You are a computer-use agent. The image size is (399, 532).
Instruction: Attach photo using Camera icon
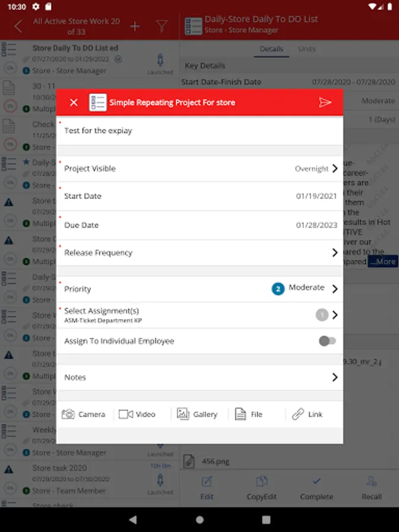(x=83, y=414)
